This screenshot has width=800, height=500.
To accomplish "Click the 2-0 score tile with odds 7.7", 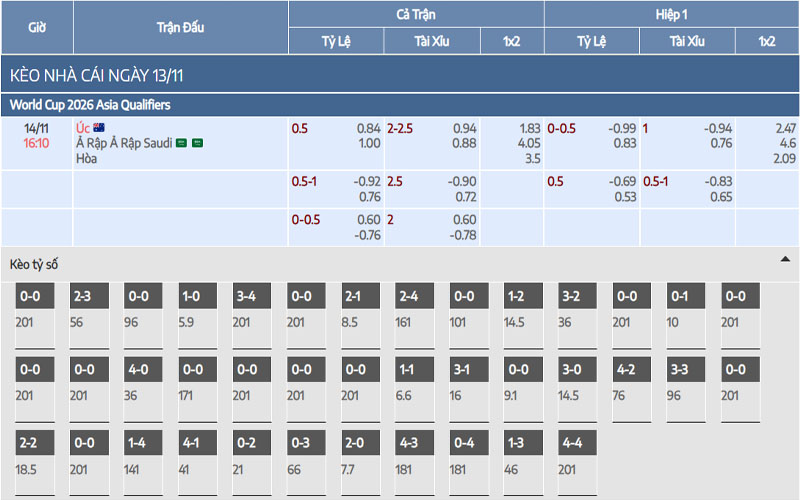I will (x=354, y=442).
